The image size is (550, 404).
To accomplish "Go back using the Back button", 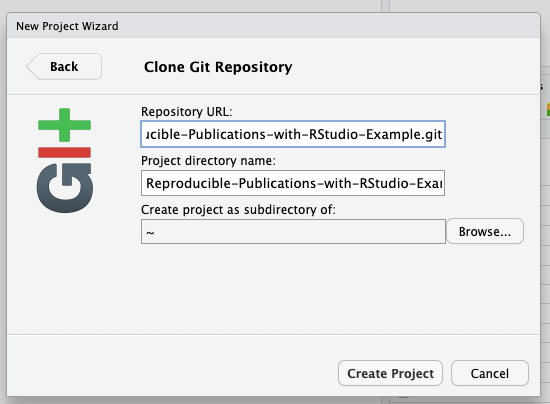I will click(64, 67).
